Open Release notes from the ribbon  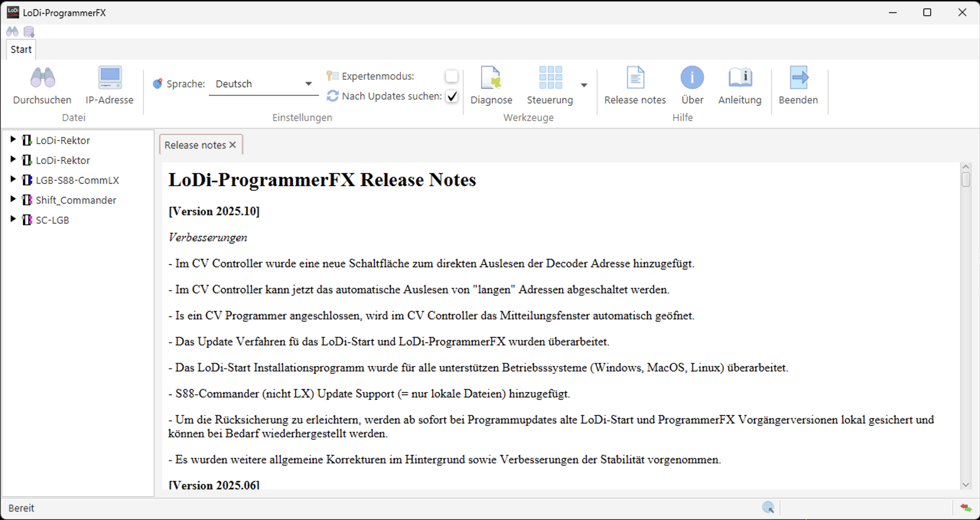click(x=635, y=85)
